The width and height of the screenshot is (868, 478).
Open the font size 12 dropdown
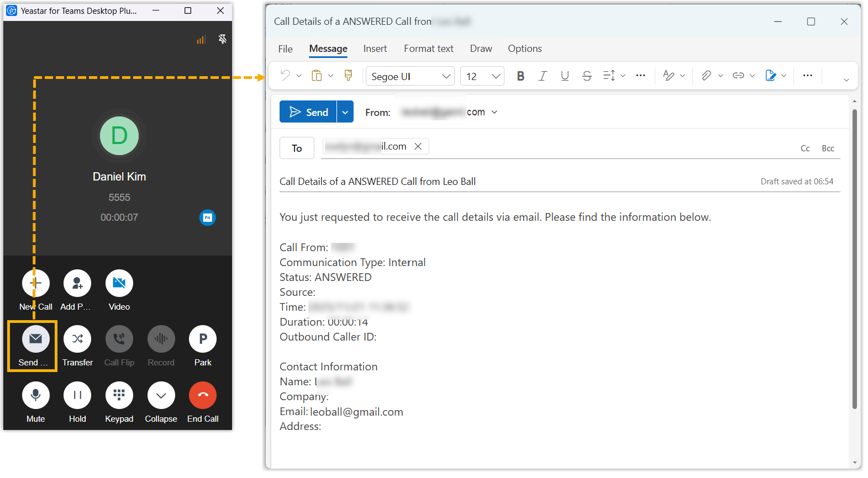(482, 76)
